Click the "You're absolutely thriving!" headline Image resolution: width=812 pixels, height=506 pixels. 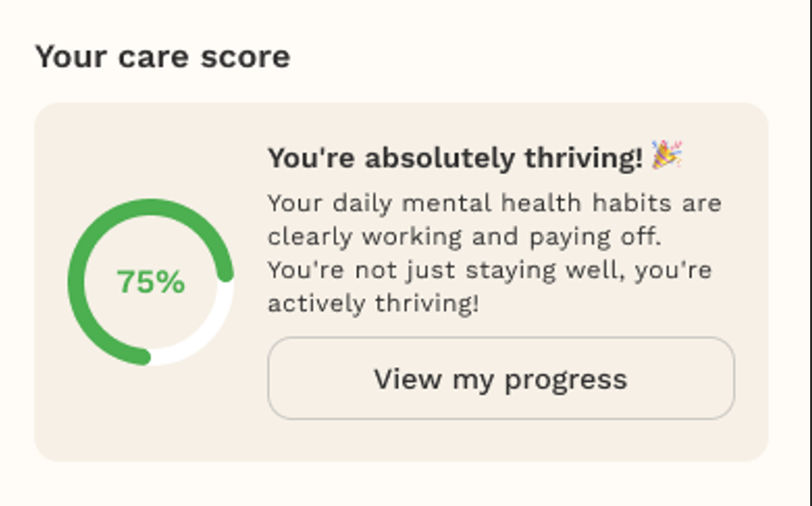(455, 158)
